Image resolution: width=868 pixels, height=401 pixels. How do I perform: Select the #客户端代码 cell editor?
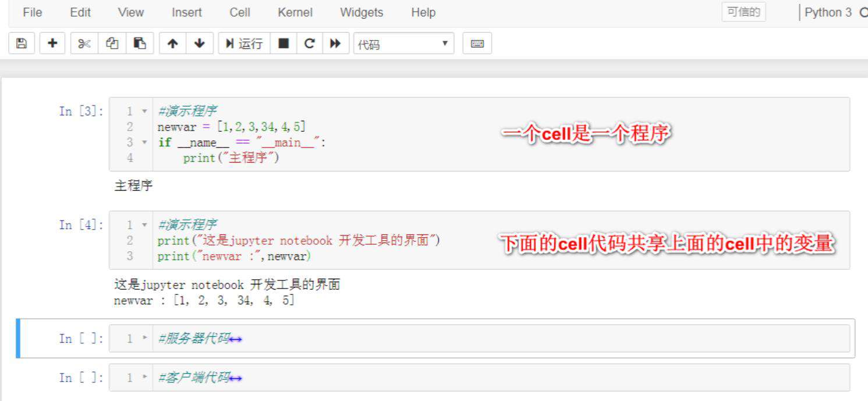pos(479,378)
